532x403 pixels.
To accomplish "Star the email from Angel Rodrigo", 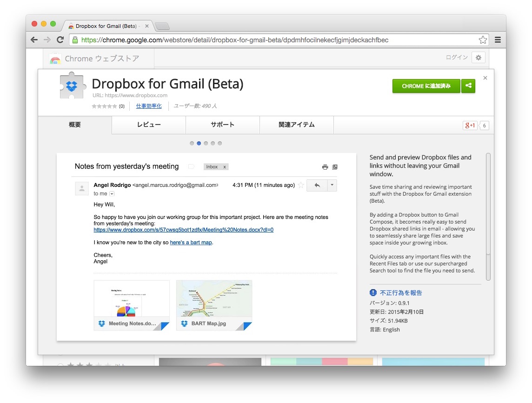I will (x=300, y=185).
